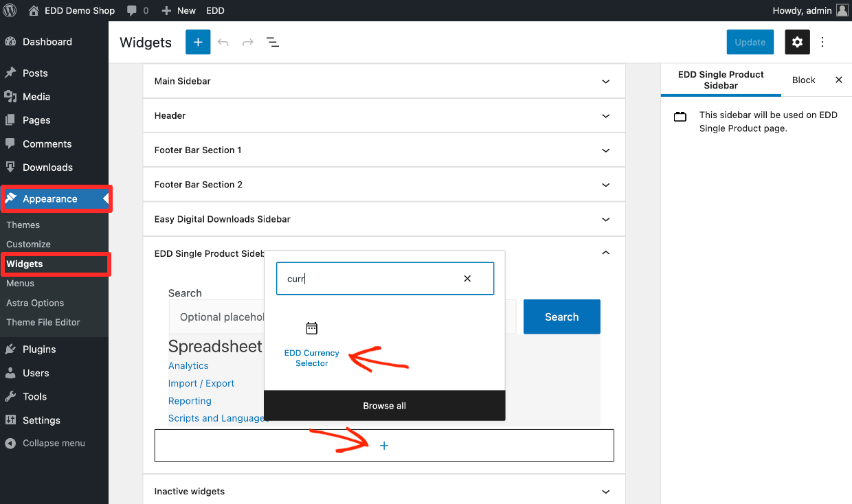The height and width of the screenshot is (504, 852).
Task: Open the Import / Export link
Action: click(x=201, y=383)
